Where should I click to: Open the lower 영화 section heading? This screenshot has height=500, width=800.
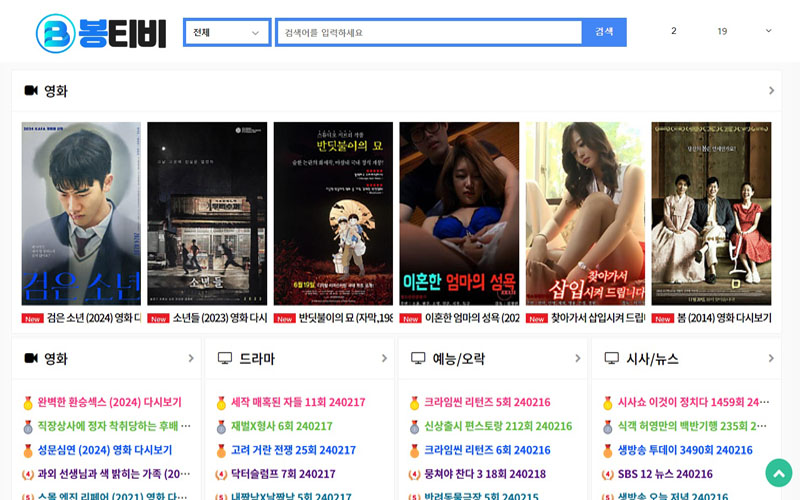coord(56,359)
